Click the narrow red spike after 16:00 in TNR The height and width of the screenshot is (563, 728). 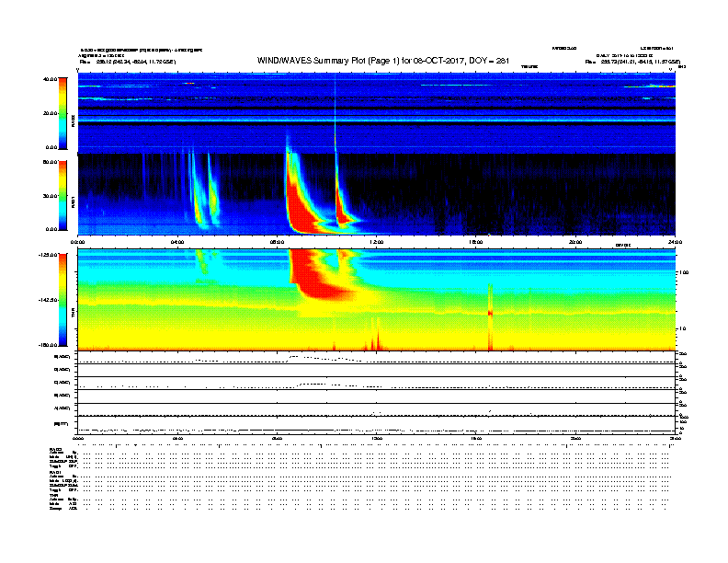tap(490, 316)
